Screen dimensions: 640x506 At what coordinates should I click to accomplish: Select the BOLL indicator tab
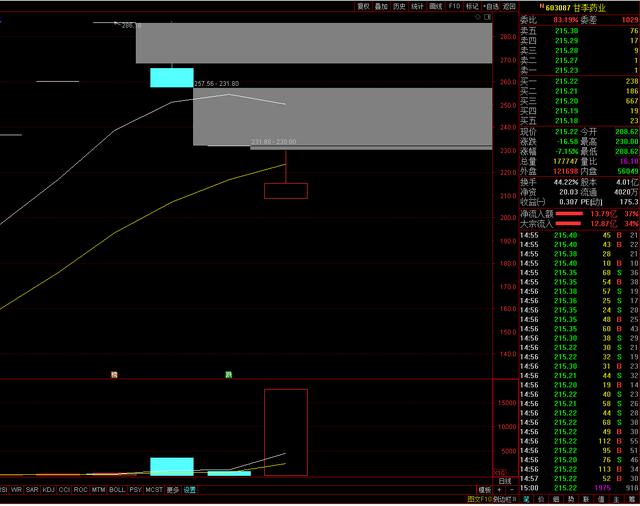tap(117, 489)
